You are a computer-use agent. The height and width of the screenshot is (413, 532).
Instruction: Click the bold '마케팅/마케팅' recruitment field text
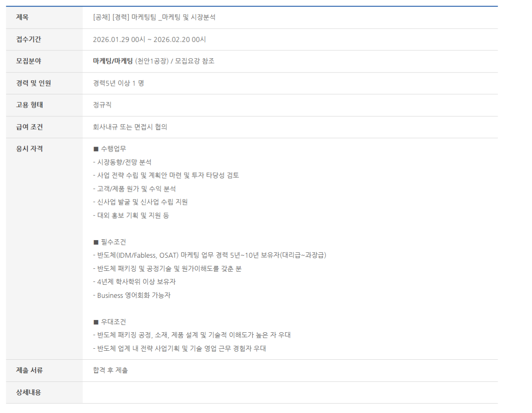point(113,61)
